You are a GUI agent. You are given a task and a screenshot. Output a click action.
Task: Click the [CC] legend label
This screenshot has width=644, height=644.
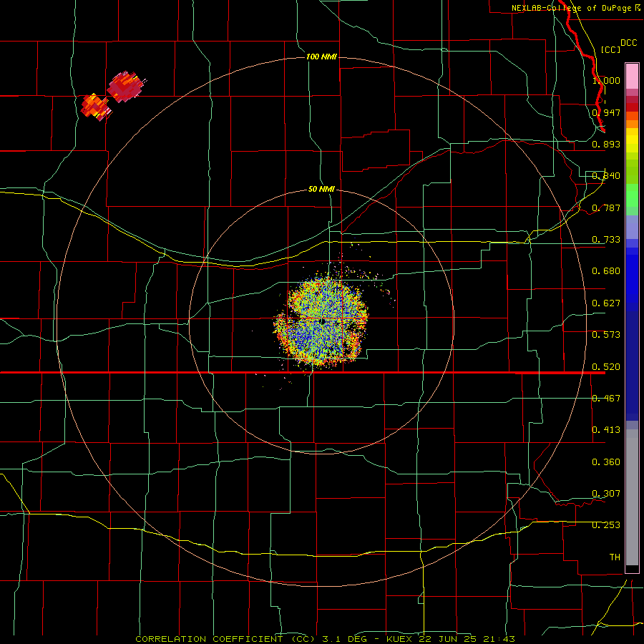click(611, 49)
